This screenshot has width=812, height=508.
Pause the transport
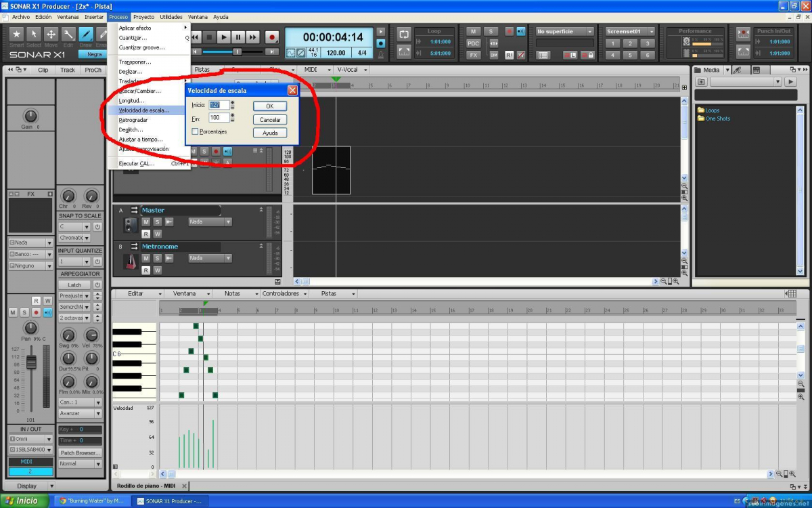[x=238, y=37]
